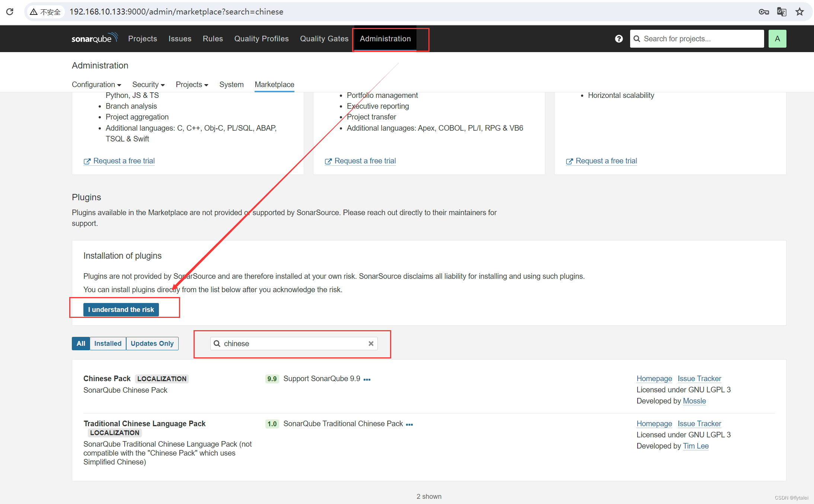Open Traditional Chinese Pack Homepage link
814x504 pixels.
click(654, 424)
